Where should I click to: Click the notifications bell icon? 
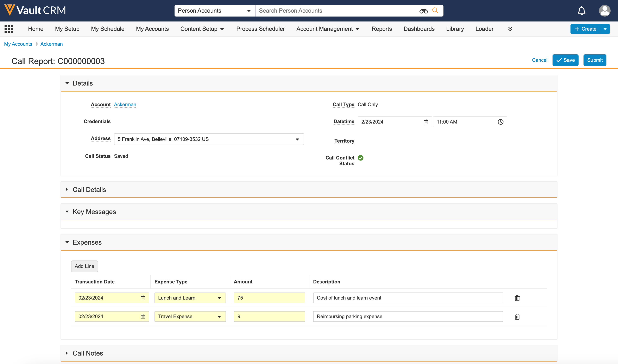(x=581, y=11)
